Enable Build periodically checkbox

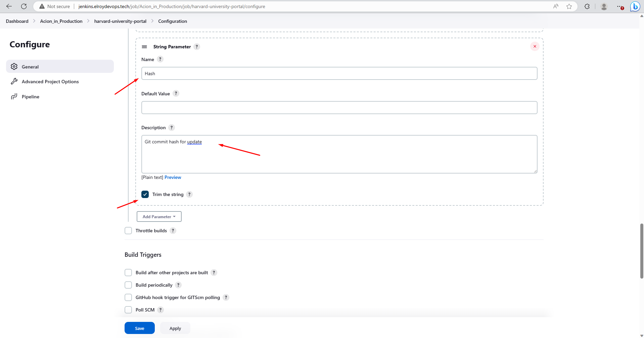128,285
